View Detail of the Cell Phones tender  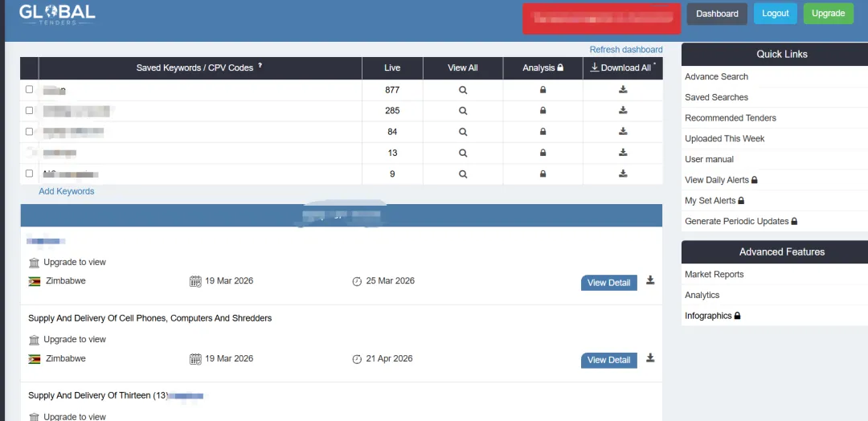(x=609, y=360)
